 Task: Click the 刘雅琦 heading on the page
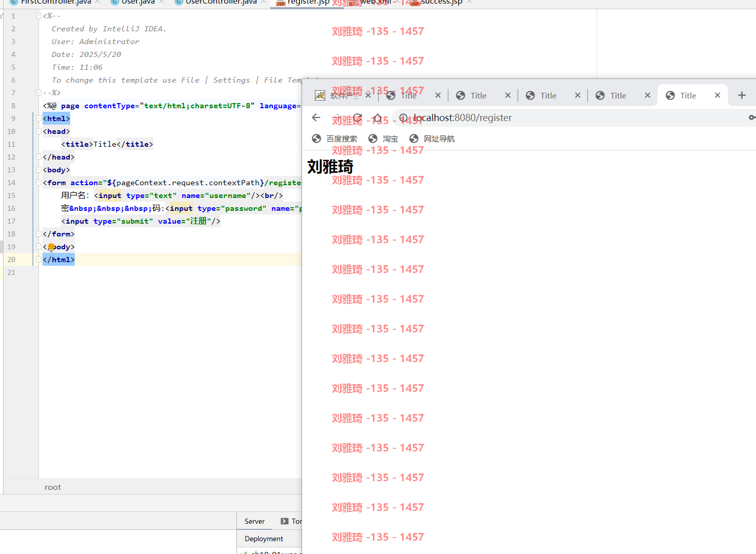pyautogui.click(x=330, y=167)
